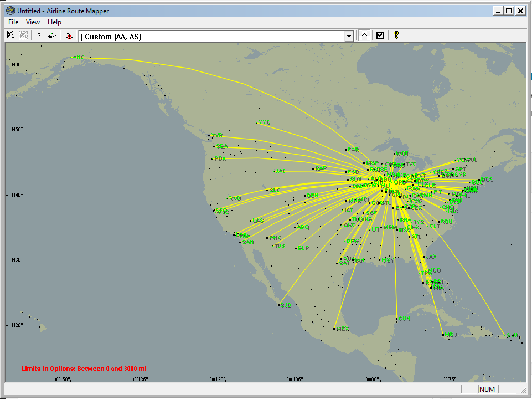Click the red Limits in Options text
This screenshot has height=399, width=532.
(84, 369)
